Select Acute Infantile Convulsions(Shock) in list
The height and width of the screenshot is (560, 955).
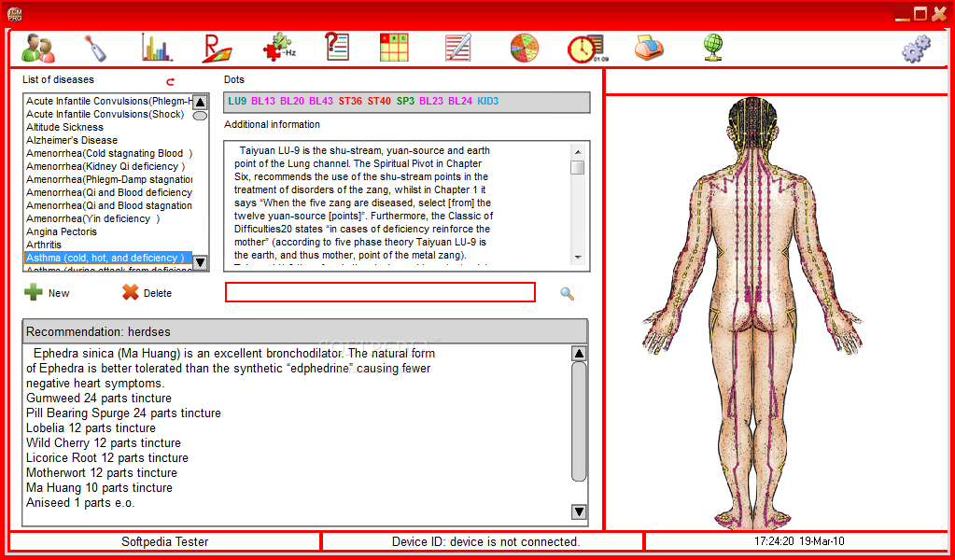tap(108, 115)
